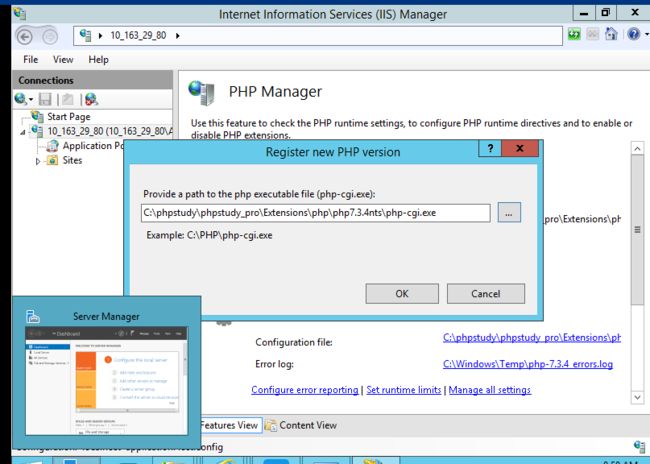Click the Home icon in toolbar
Image resolution: width=650 pixels, height=464 pixels.
(611, 34)
